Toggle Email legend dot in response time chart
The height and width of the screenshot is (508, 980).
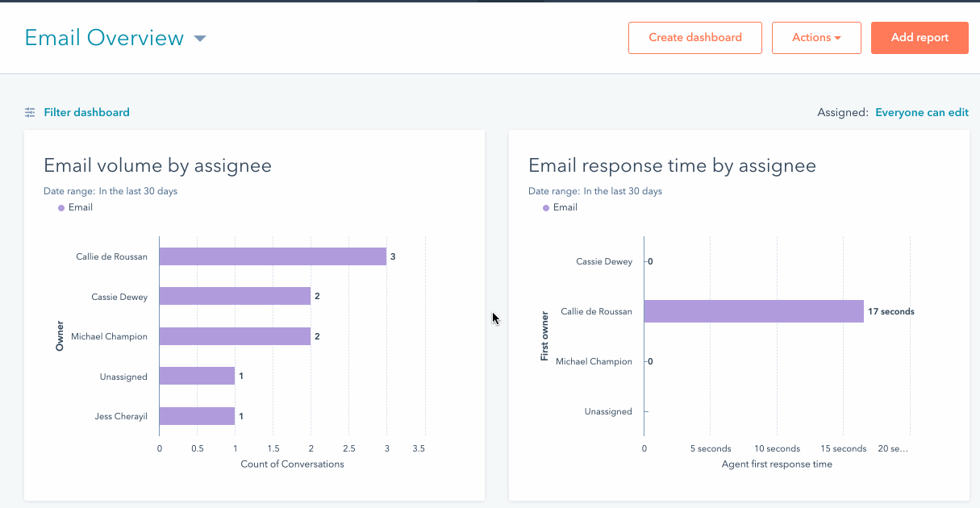546,208
